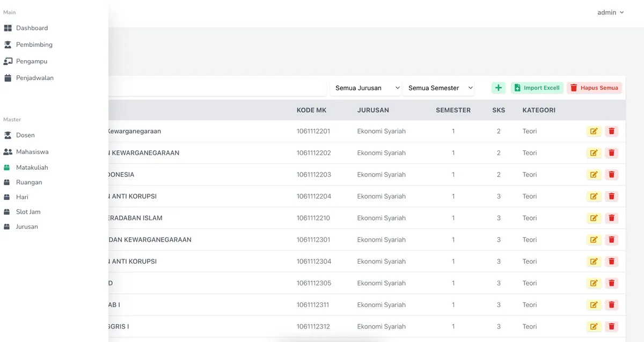Screen dimensions: 644x342
Task: Delete the row with code 1061112304
Action: click(611, 261)
